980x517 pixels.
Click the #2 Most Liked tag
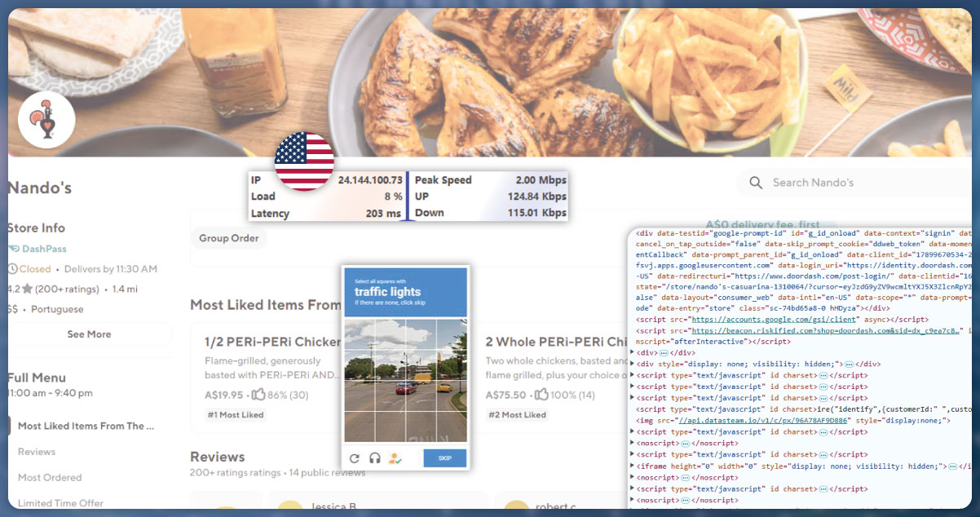click(516, 415)
